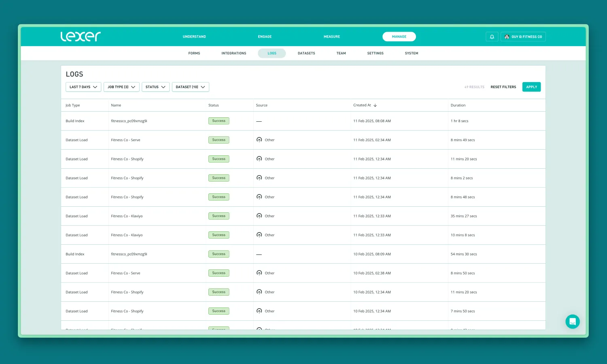Click the 35 mins 27 secs duration
Screen dimensions: 607x364
coord(464,216)
